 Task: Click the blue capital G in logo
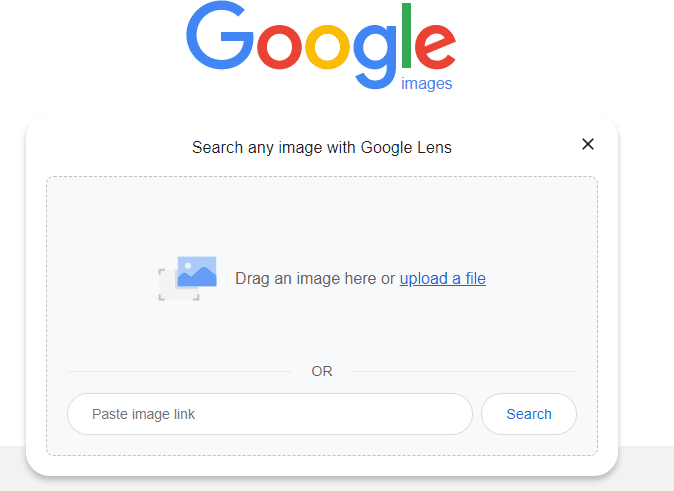coord(220,35)
